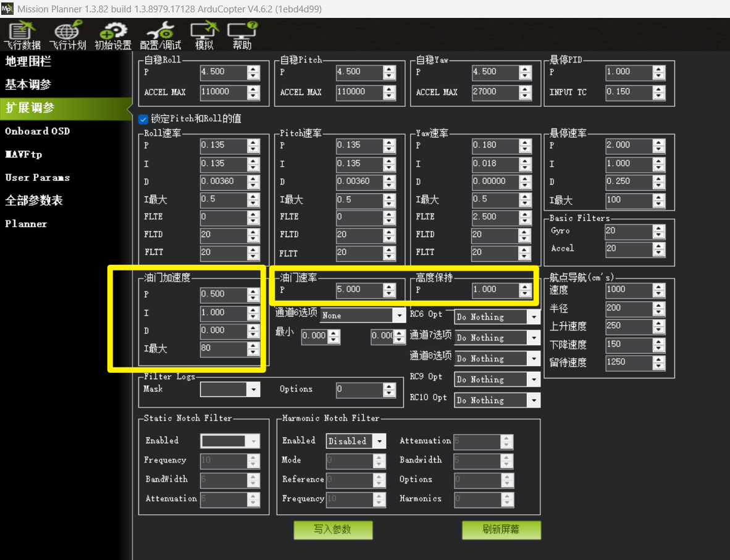Select Onboard OSD sidebar item
The height and width of the screenshot is (560, 730).
tap(37, 131)
